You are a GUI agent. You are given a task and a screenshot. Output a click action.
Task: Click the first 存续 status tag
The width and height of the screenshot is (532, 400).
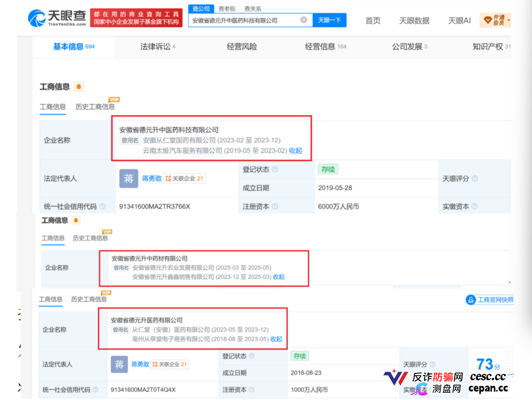coord(328,169)
